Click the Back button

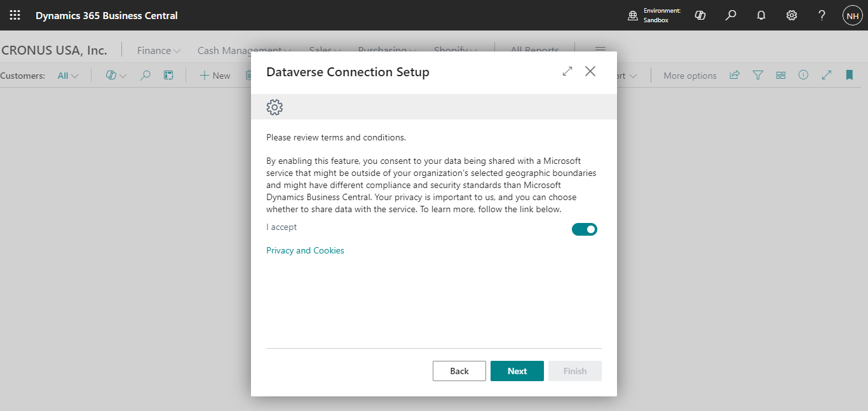459,371
